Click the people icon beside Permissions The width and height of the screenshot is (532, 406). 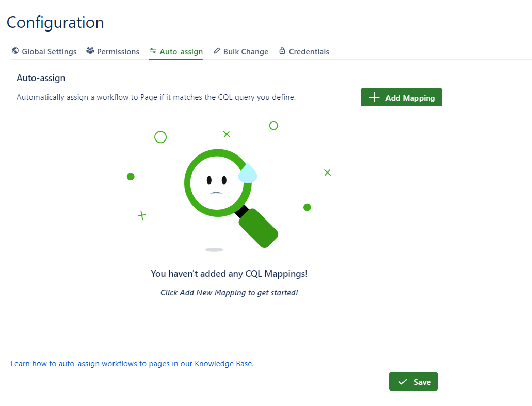point(90,51)
